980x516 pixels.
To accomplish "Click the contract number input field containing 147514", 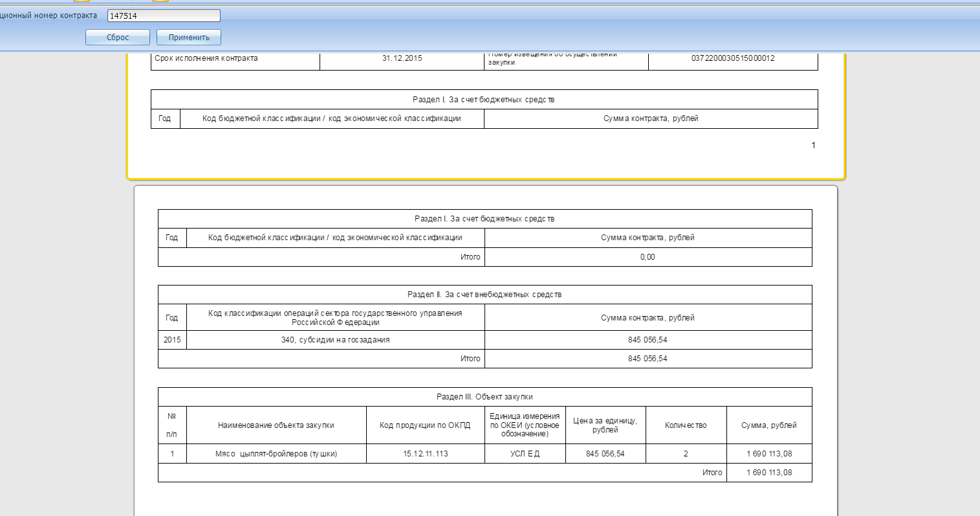I will pos(164,16).
